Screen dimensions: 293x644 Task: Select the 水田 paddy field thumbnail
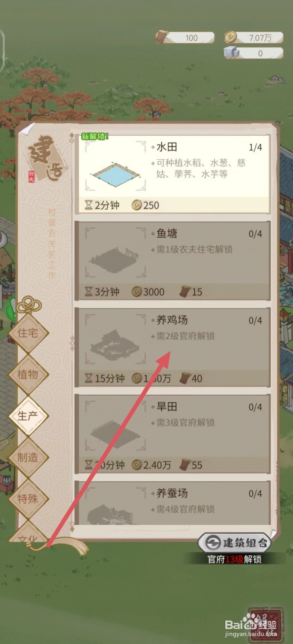click(x=116, y=166)
